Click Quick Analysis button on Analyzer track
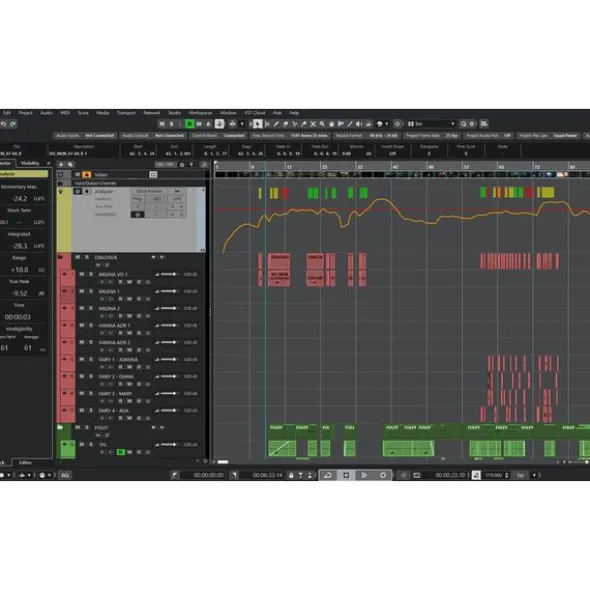590x591 pixels. pyautogui.click(x=149, y=191)
